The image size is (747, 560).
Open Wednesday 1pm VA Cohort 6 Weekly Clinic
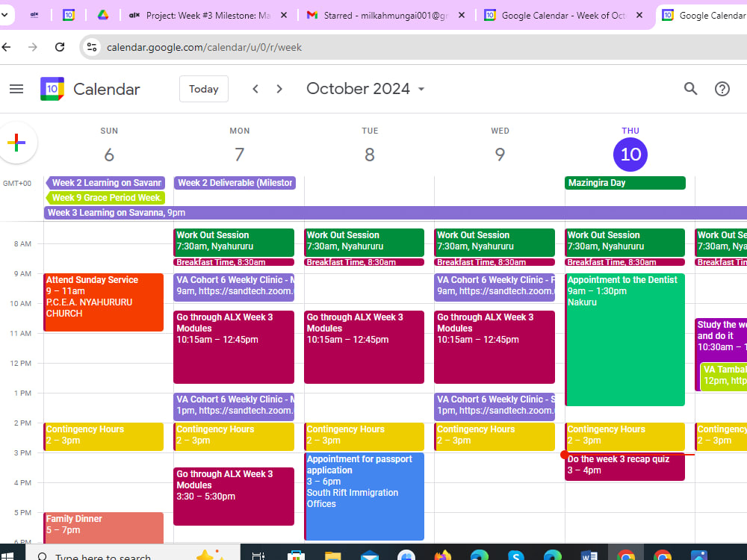pyautogui.click(x=495, y=407)
